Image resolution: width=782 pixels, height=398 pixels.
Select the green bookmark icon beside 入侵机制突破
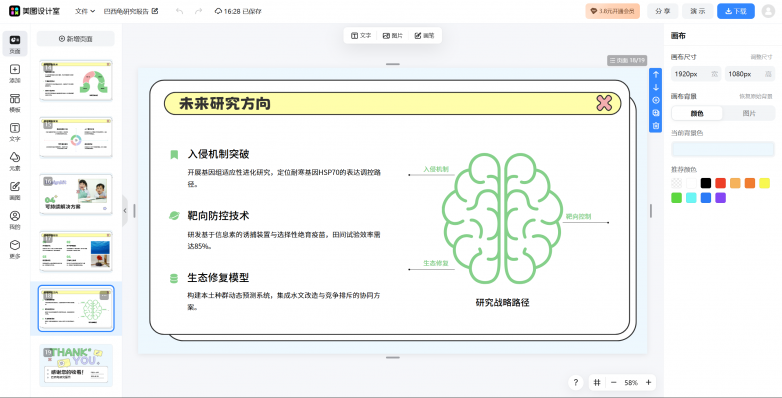tap(174, 155)
